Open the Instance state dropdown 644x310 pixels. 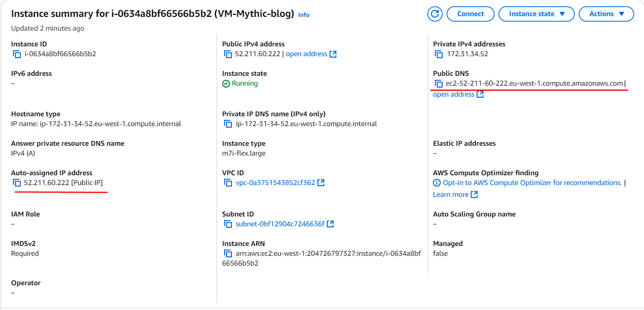(536, 14)
